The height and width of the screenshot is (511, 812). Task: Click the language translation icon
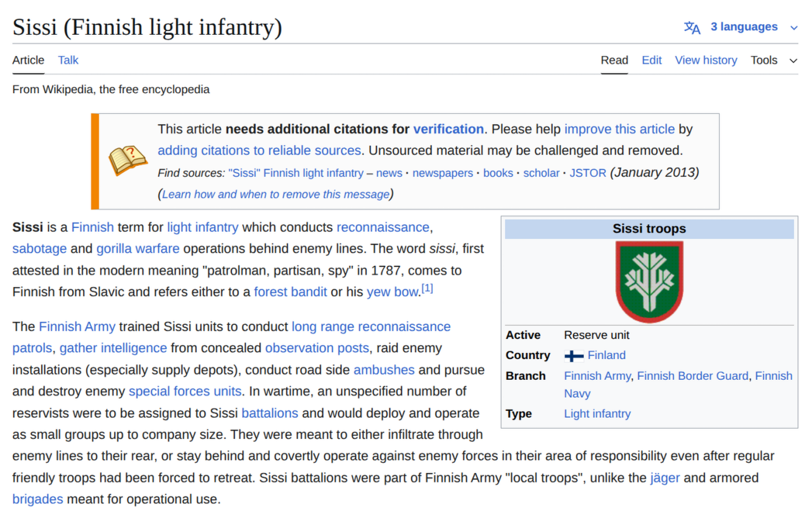tap(692, 27)
